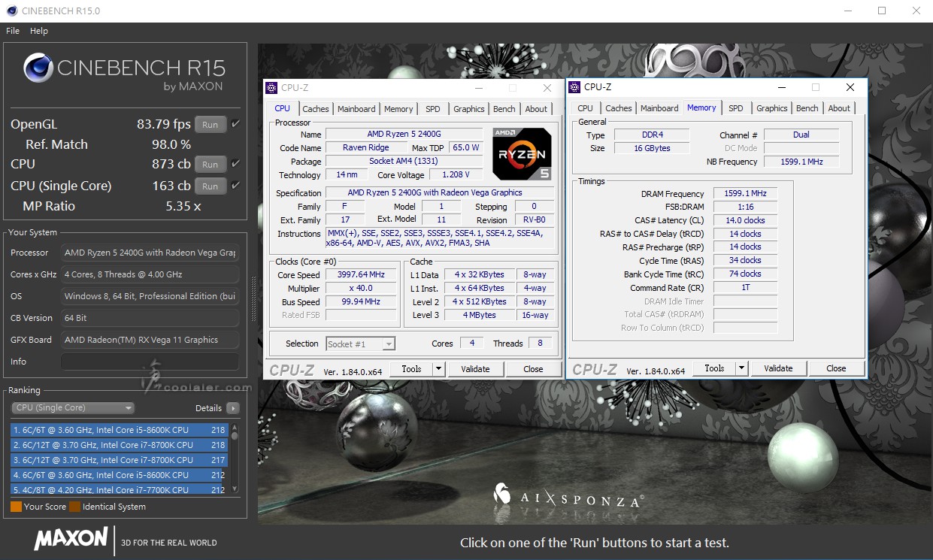The image size is (933, 560).
Task: Select Graphics tab in the Memory-tab CPU-Z window
Action: point(772,108)
